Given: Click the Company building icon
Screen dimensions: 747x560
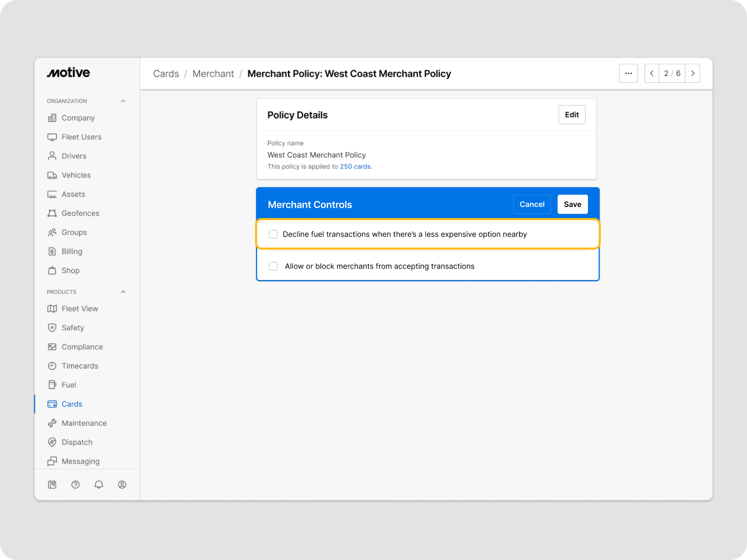Looking at the screenshot, I should (52, 118).
